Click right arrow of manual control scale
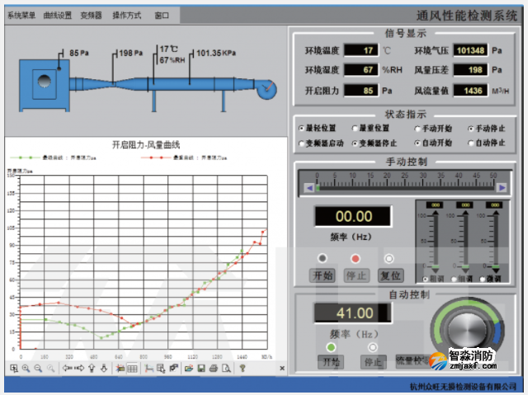The image size is (532, 395). (501, 187)
